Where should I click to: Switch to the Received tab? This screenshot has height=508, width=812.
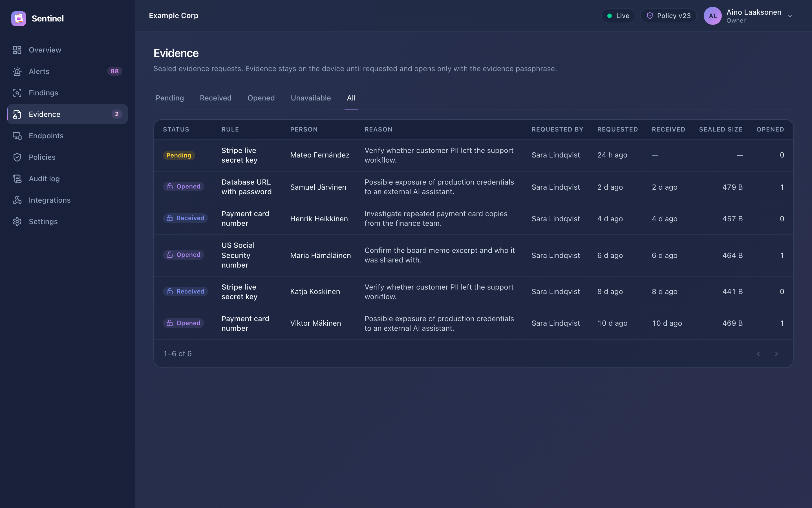[216, 98]
